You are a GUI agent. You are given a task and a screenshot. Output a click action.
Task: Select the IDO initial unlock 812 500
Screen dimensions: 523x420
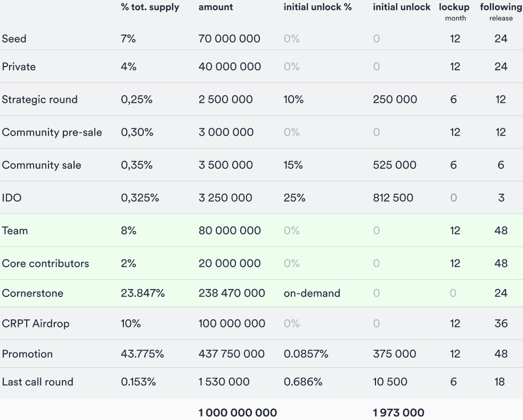click(x=393, y=198)
